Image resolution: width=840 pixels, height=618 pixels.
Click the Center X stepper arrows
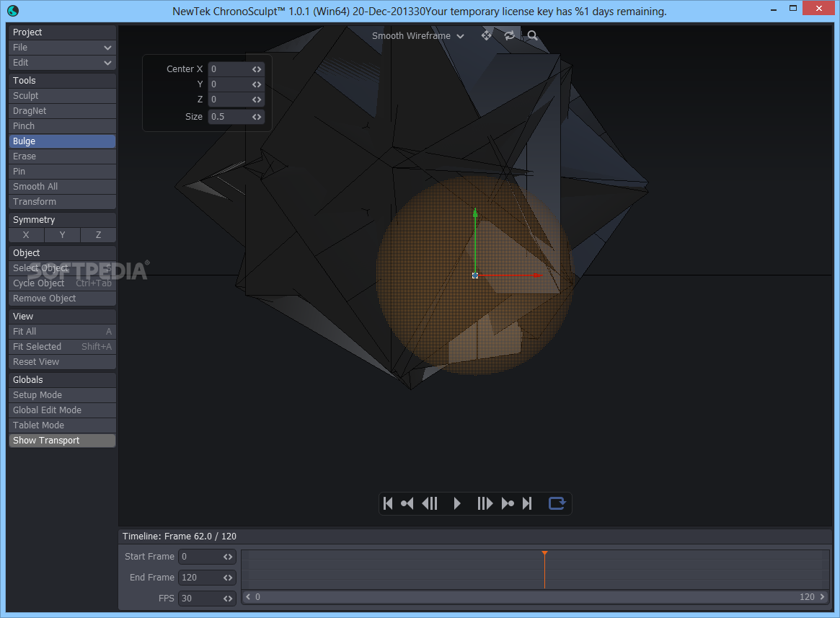click(257, 69)
